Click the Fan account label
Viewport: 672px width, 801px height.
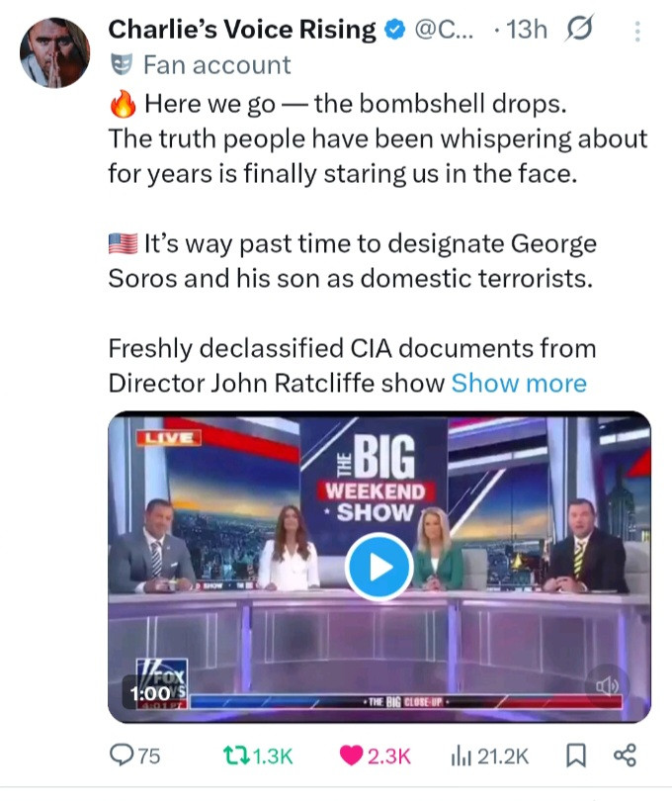(x=216, y=65)
